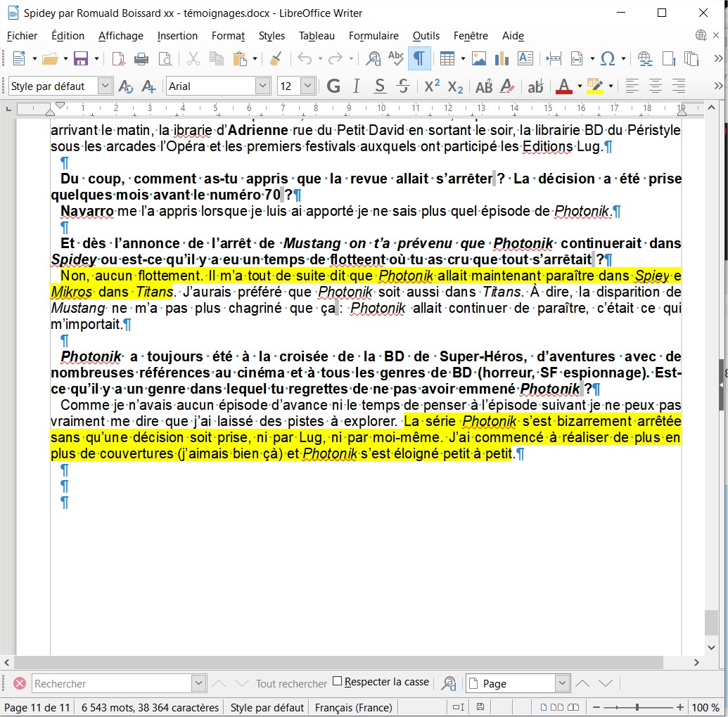
Task: Click Page 11 de 11 in status bar
Action: point(37,707)
